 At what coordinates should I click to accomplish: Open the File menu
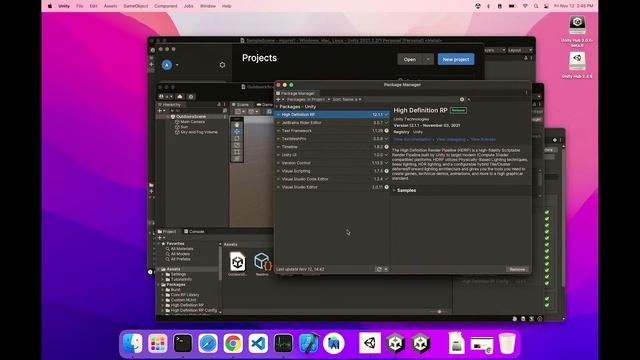point(80,6)
